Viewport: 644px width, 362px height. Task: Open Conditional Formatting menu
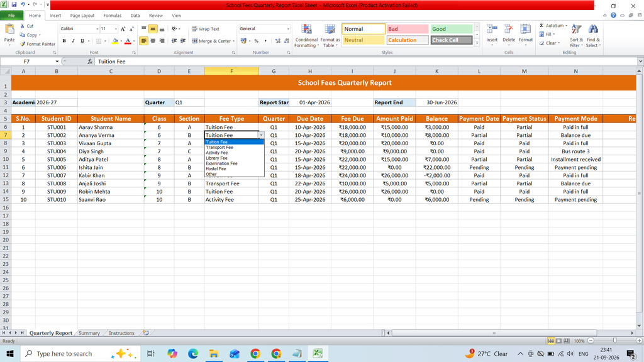click(306, 36)
